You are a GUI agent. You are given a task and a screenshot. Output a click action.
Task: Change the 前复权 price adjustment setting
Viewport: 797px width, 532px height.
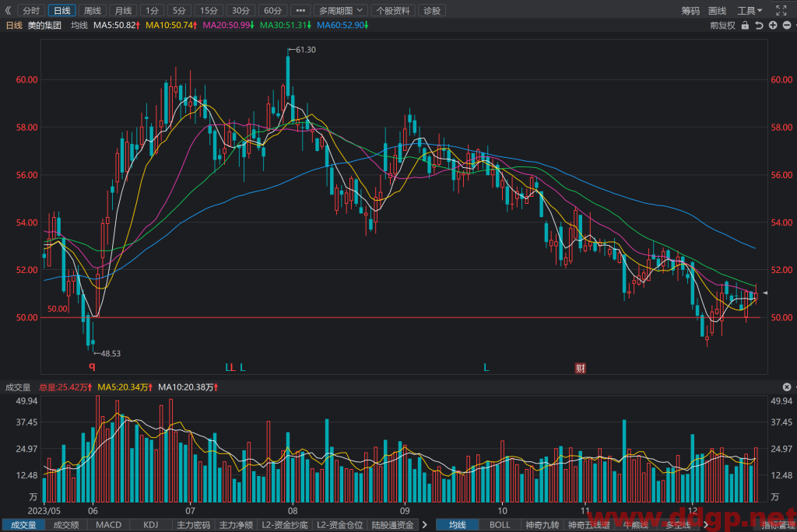[722, 26]
